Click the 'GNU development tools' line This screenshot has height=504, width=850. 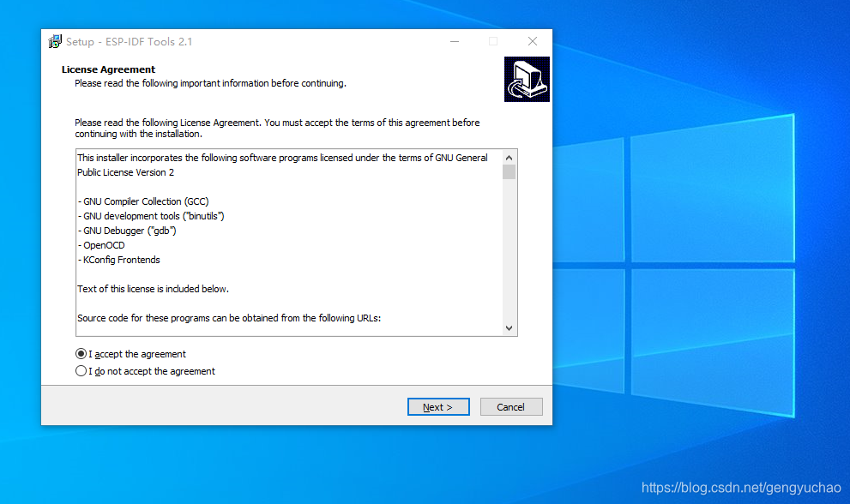[x=151, y=216]
